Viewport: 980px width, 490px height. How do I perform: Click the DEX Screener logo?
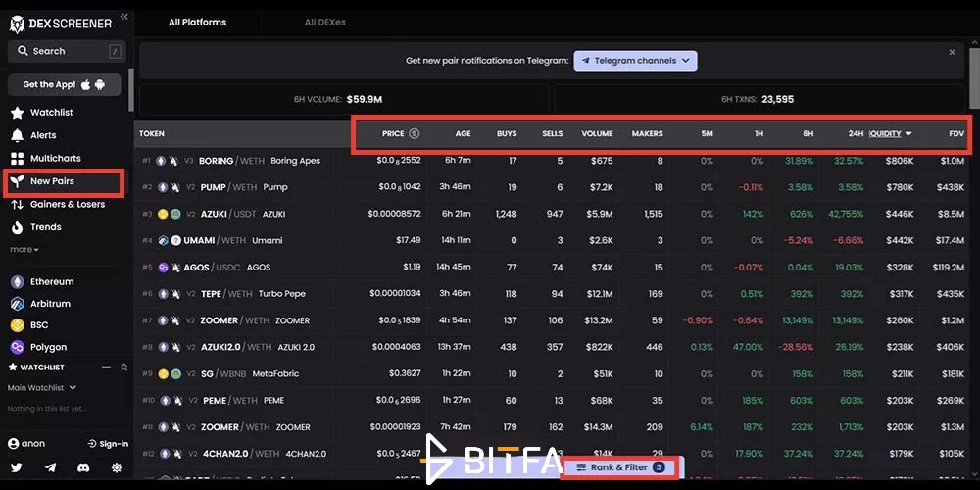61,24
